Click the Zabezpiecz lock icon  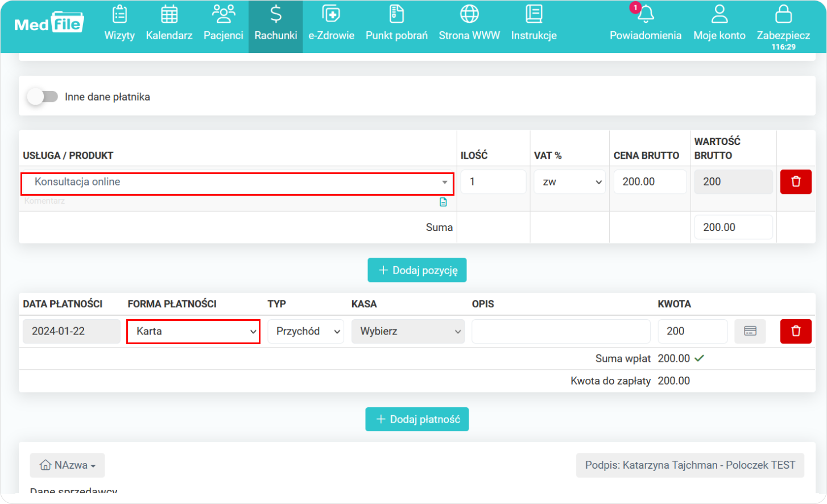(783, 14)
